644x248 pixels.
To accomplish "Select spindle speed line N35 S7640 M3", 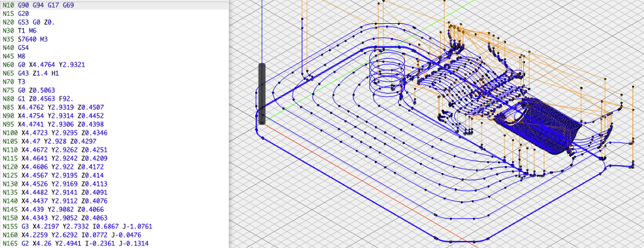I will [x=114, y=40].
